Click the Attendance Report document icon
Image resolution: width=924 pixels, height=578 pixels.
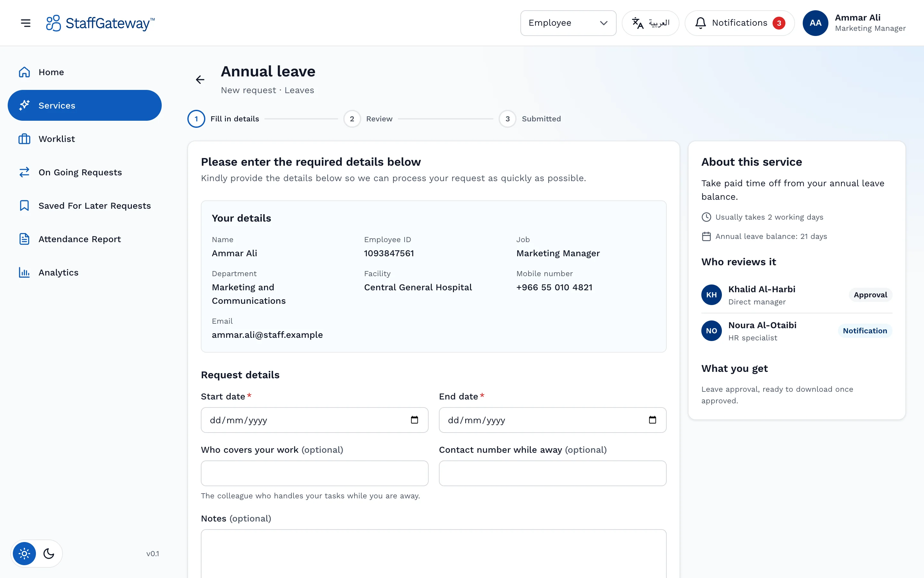tap(24, 239)
